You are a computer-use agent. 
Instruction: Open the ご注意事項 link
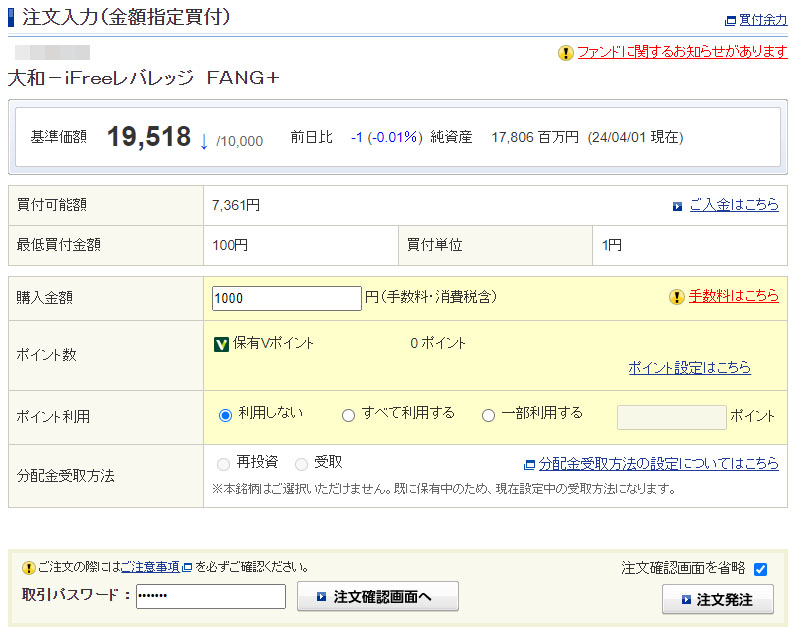click(x=150, y=567)
